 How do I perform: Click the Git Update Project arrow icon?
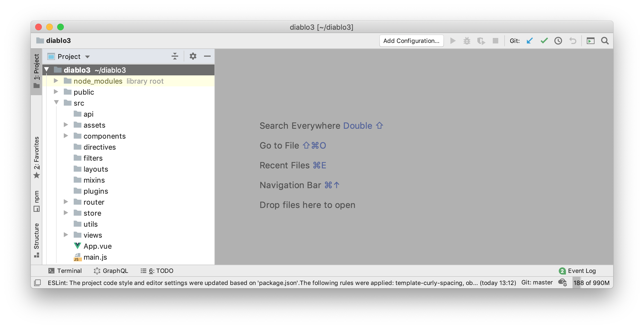tap(530, 41)
